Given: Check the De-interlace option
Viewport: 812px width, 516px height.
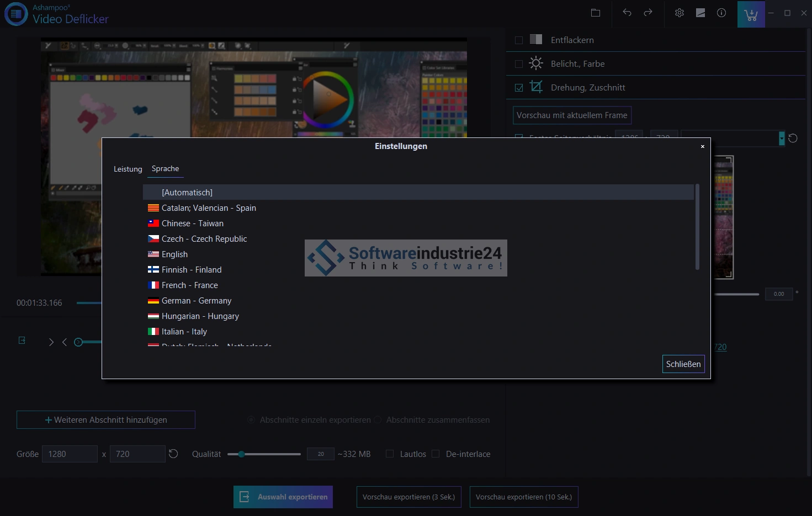Looking at the screenshot, I should tap(436, 454).
